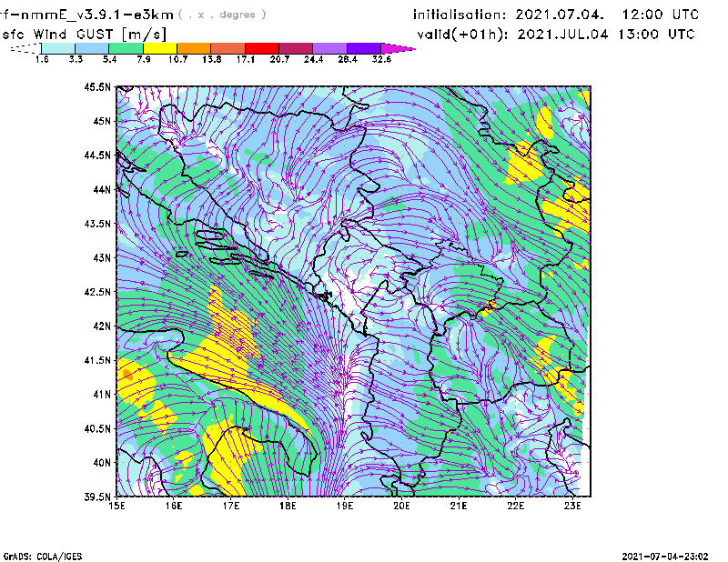Click the crimson legend color segment

tap(296, 48)
